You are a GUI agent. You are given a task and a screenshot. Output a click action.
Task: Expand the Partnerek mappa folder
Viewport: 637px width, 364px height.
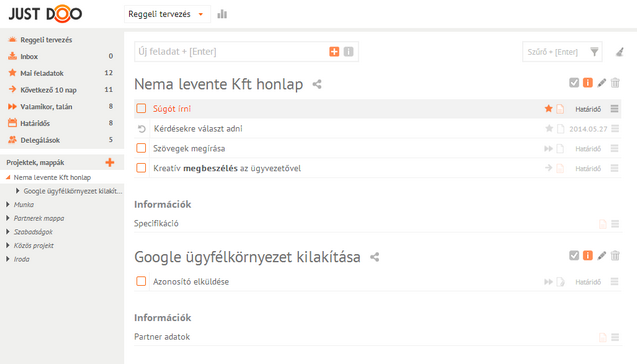(x=8, y=218)
